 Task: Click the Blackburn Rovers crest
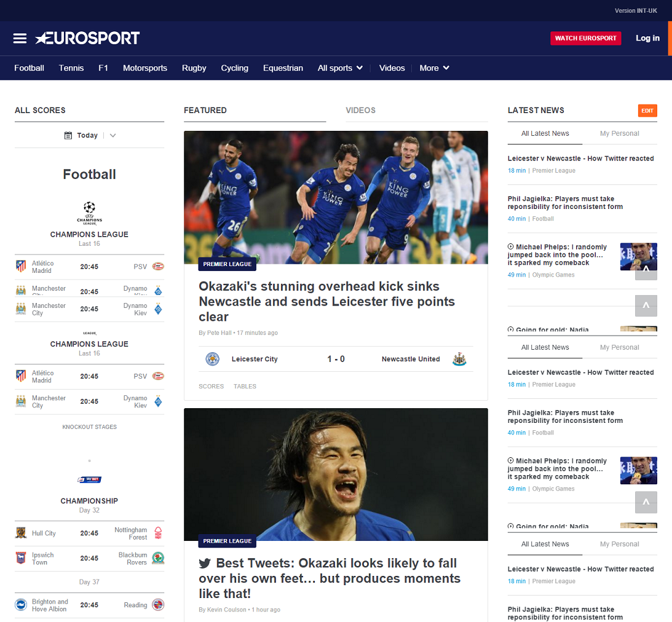click(x=158, y=557)
